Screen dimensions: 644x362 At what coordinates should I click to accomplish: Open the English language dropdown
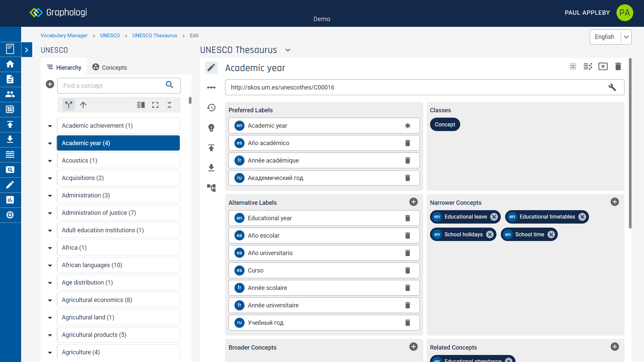pos(610,37)
